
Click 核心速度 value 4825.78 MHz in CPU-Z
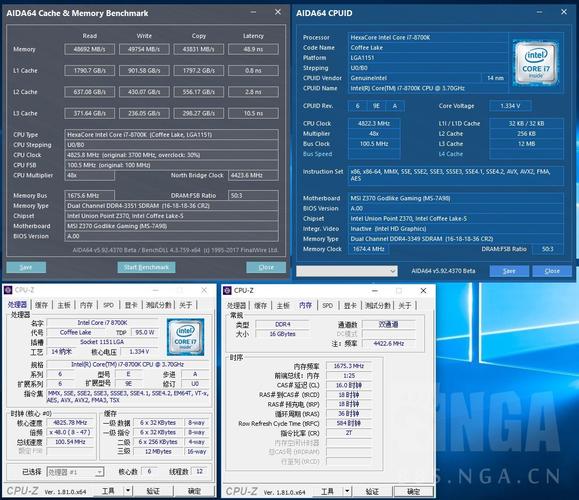tap(70, 422)
